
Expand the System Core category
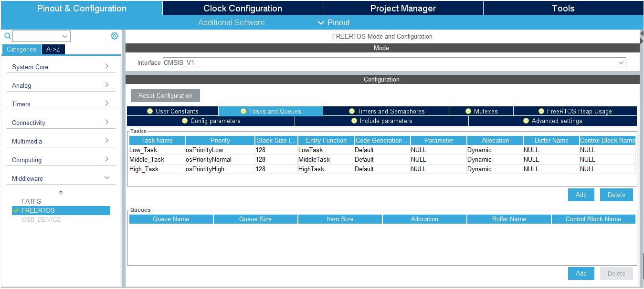coord(61,67)
